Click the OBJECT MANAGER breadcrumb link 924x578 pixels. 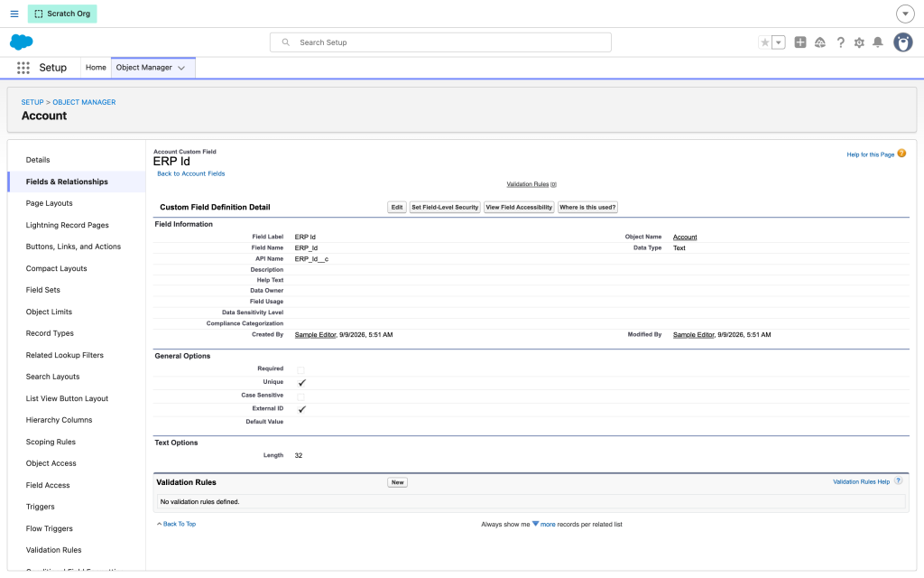[x=84, y=102]
